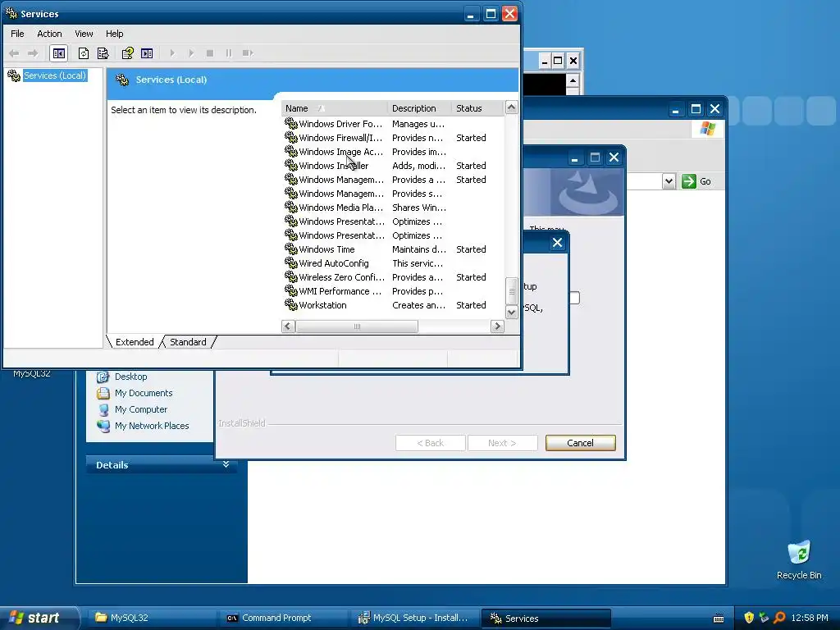The width and height of the screenshot is (840, 630).
Task: Switch to MySQL Setup in the taskbar
Action: tap(415, 618)
